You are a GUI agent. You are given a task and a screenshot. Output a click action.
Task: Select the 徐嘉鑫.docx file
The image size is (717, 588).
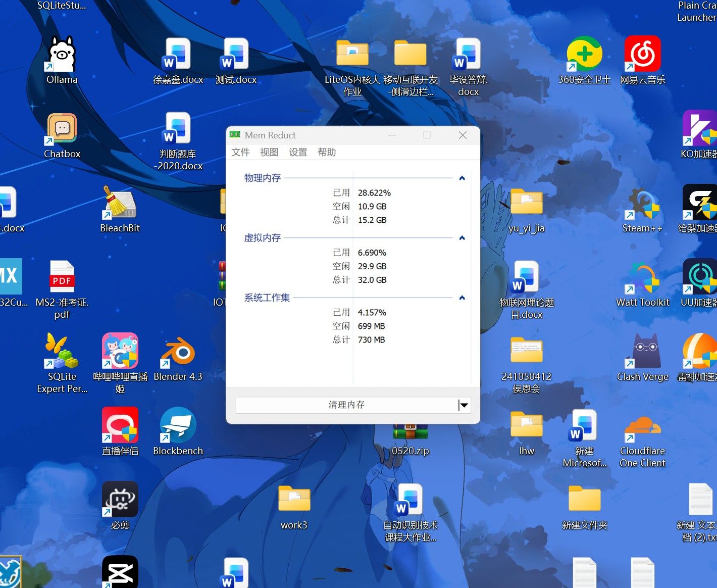(178, 61)
